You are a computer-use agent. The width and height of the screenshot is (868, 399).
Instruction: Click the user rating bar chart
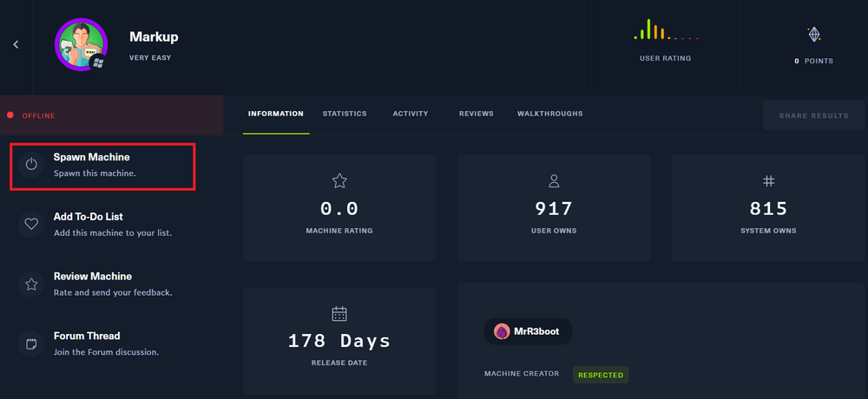[x=665, y=31]
